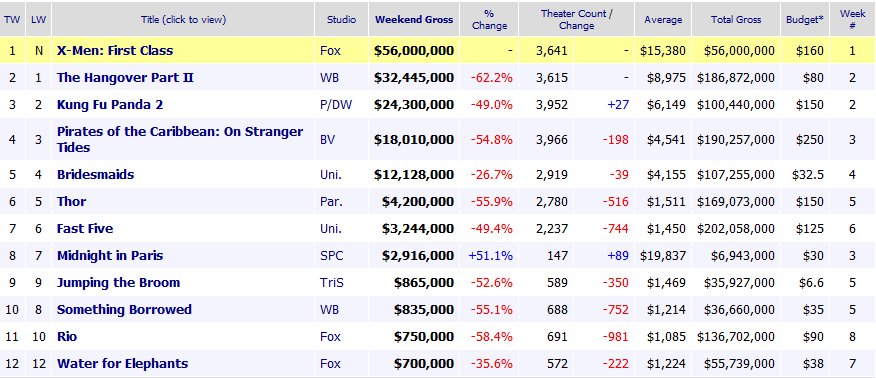Viewport: 876px width, 378px height.
Task: Click the Kung Fu Panda 2 title
Action: [x=110, y=105]
